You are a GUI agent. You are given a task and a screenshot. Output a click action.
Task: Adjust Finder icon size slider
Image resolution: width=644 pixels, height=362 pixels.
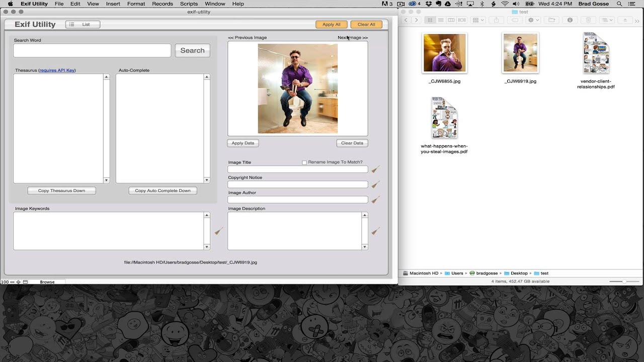tap(624, 282)
